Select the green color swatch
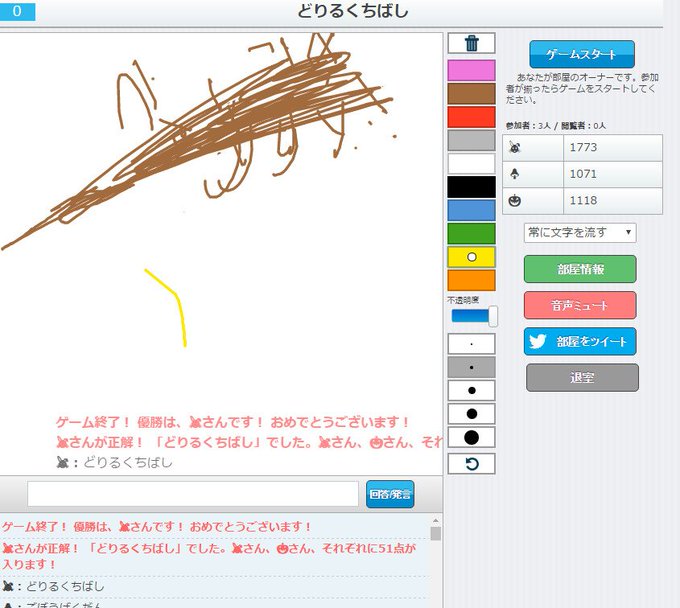The width and height of the screenshot is (680, 608). [x=471, y=234]
